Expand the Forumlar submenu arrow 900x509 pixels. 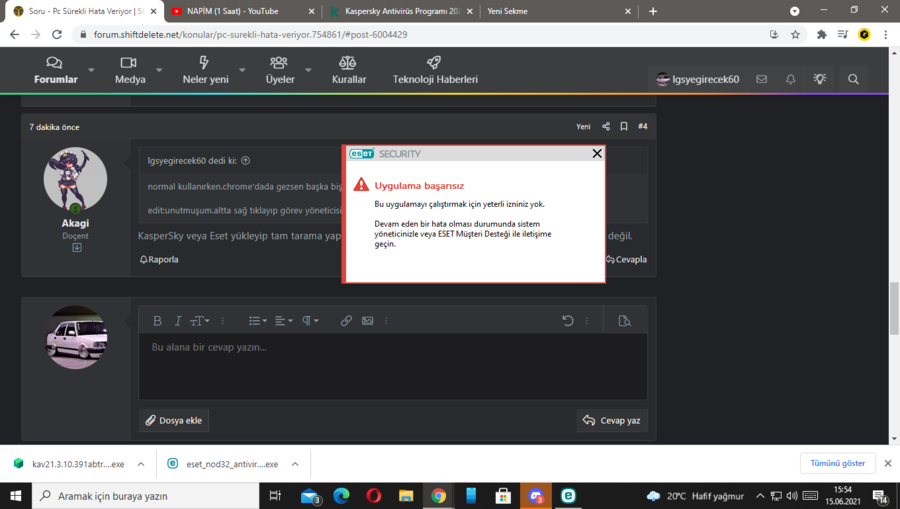[x=91, y=71]
